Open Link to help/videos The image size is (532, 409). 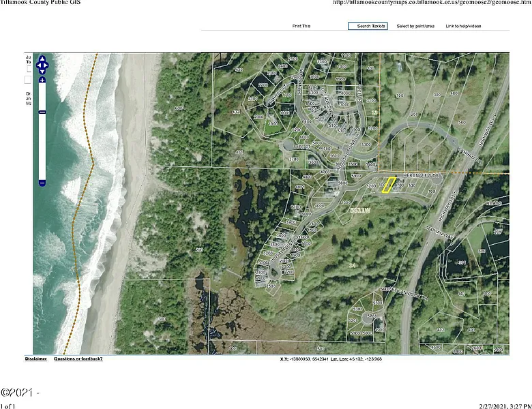click(x=464, y=26)
